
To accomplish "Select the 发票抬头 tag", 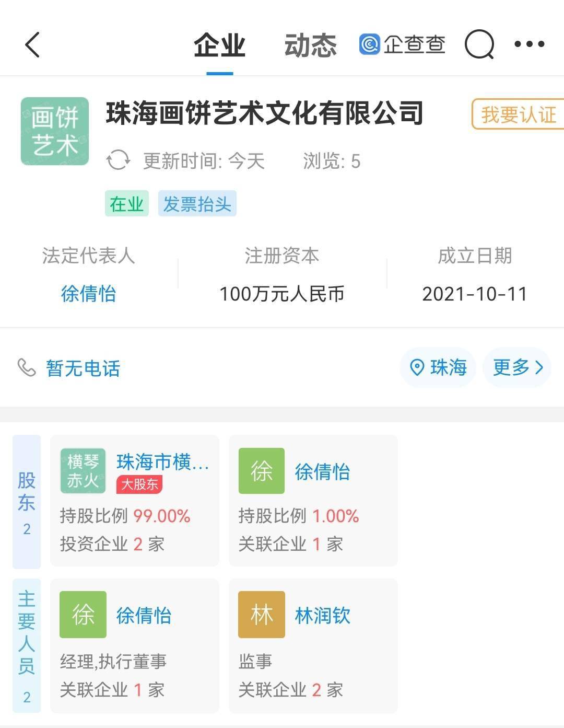I will point(197,204).
